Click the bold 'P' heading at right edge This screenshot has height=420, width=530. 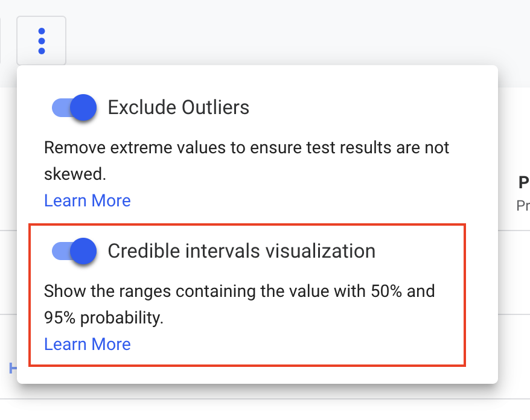click(524, 183)
